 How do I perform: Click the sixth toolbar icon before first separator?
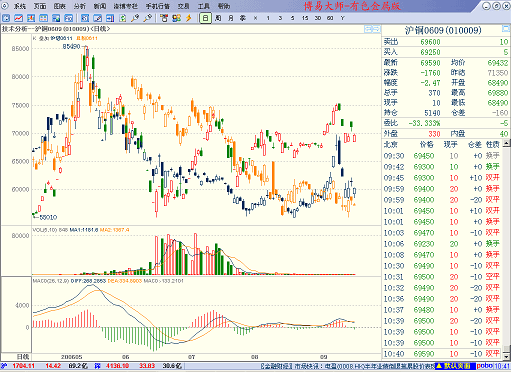click(x=68, y=18)
